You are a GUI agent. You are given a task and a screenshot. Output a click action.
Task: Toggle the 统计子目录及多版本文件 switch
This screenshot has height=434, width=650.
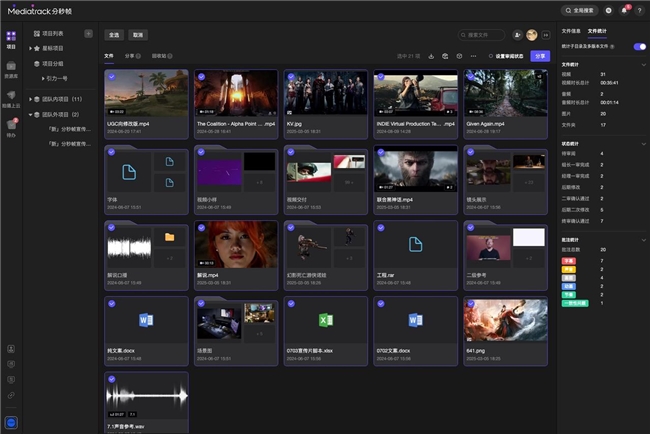[640, 46]
